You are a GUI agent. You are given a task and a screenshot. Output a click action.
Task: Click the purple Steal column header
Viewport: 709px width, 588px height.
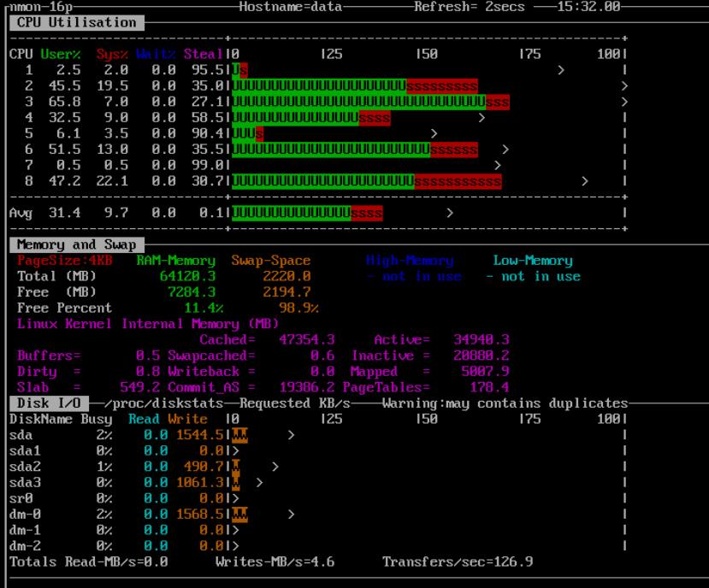pyautogui.click(x=203, y=54)
